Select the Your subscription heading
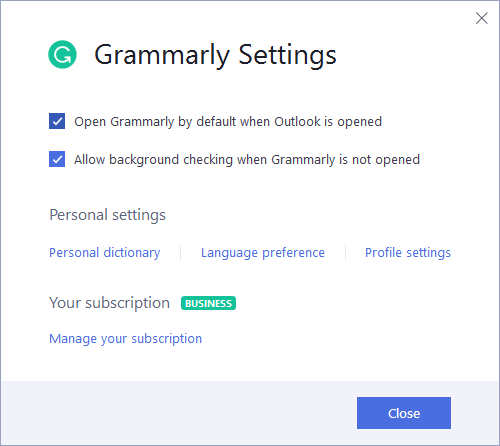This screenshot has width=500, height=446. (x=110, y=303)
